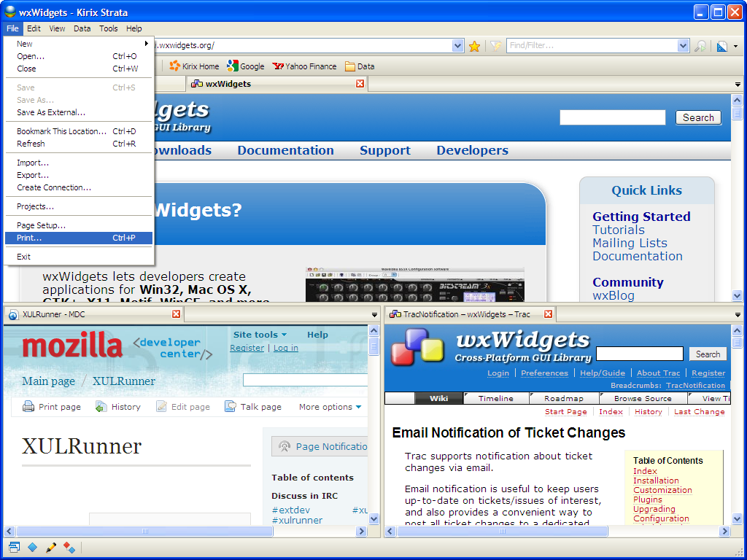Click the Trac pane horizontal scrollbar thumb
The width and height of the screenshot is (747, 560).
(x=503, y=531)
